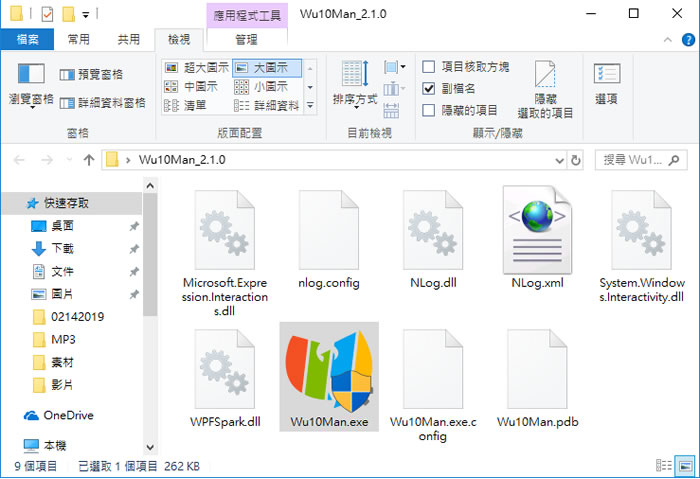Open quick access toolbar customize dropdown
Image resolution: width=700 pixels, height=479 pixels.
(86, 15)
